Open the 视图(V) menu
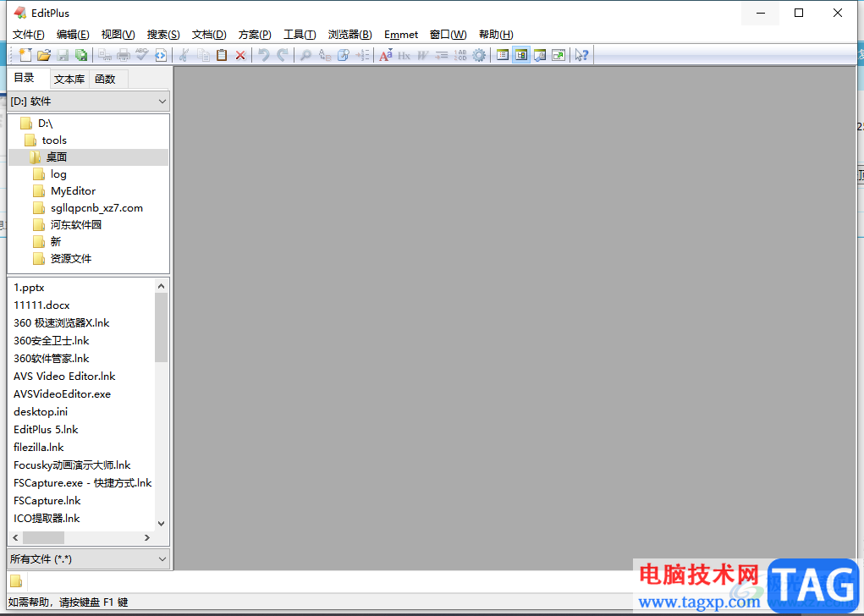 coord(118,34)
